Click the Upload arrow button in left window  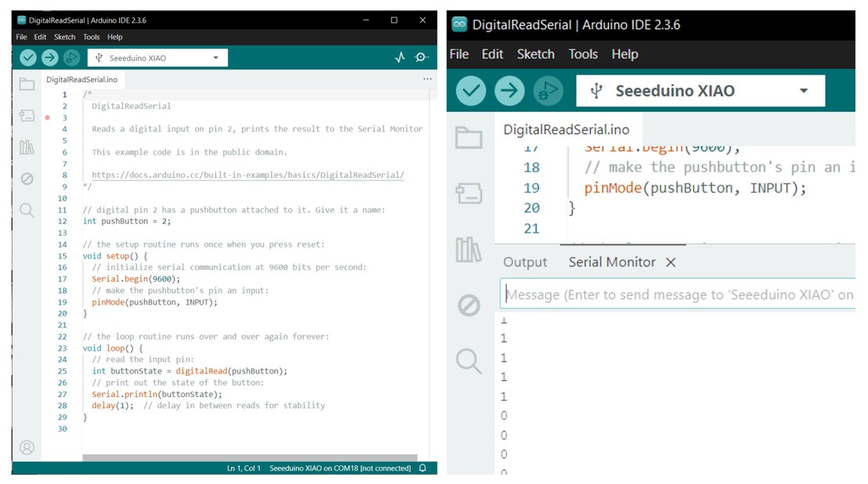coord(49,57)
